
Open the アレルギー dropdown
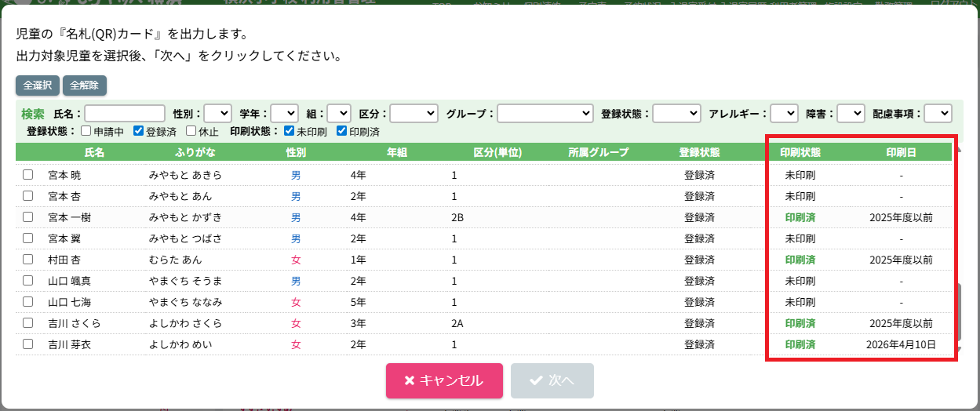click(x=783, y=114)
